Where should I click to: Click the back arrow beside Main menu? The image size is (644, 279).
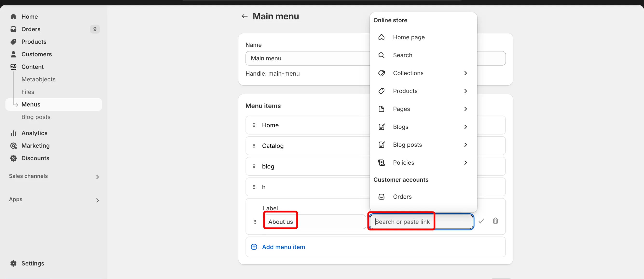pyautogui.click(x=245, y=16)
